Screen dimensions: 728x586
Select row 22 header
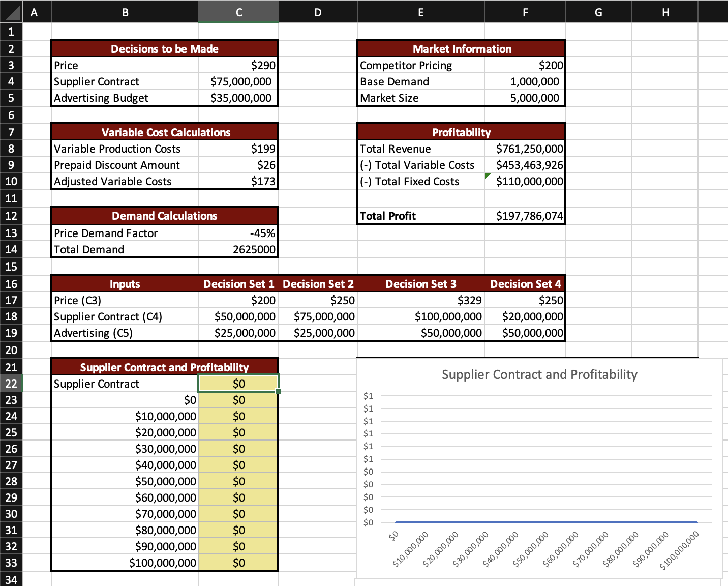(11, 384)
